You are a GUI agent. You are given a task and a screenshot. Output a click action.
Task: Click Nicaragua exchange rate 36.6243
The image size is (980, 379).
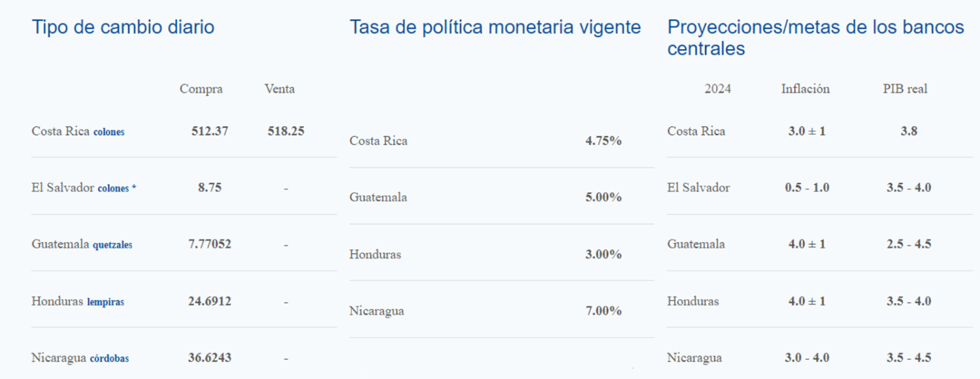pos(210,358)
